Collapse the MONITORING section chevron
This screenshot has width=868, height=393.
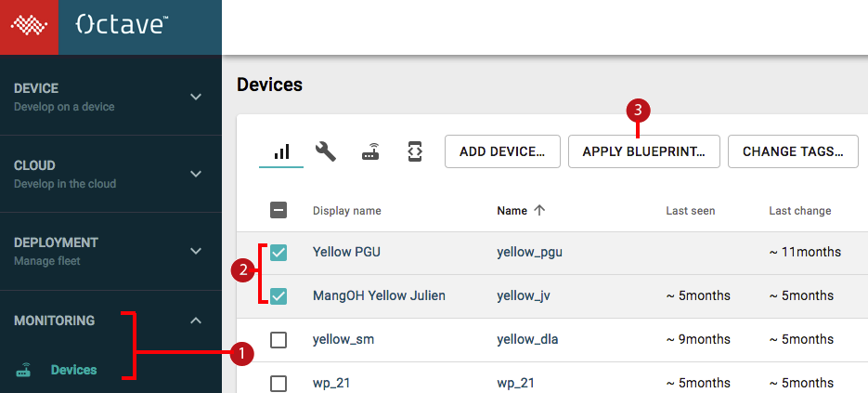click(x=196, y=321)
